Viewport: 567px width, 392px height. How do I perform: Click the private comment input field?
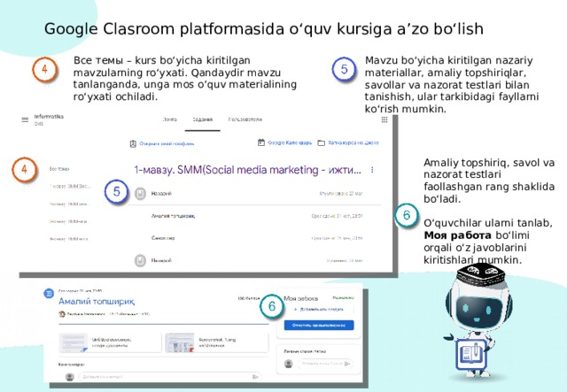coord(325,364)
